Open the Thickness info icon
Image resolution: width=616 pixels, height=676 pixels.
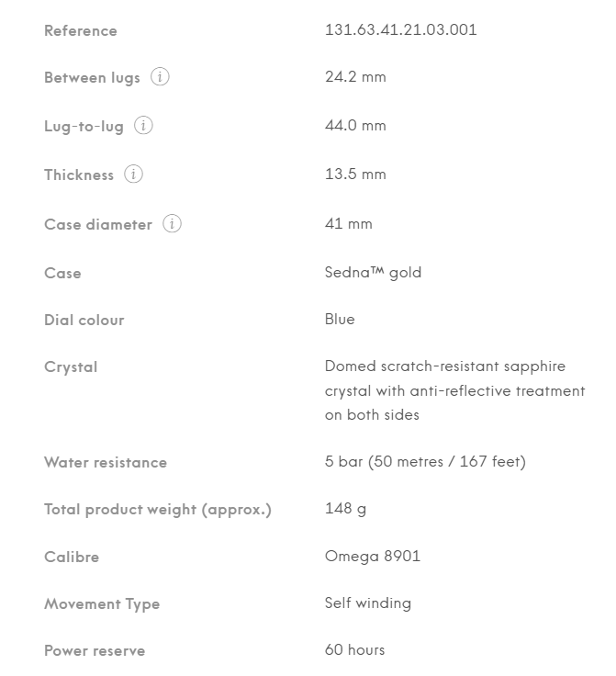point(133,175)
